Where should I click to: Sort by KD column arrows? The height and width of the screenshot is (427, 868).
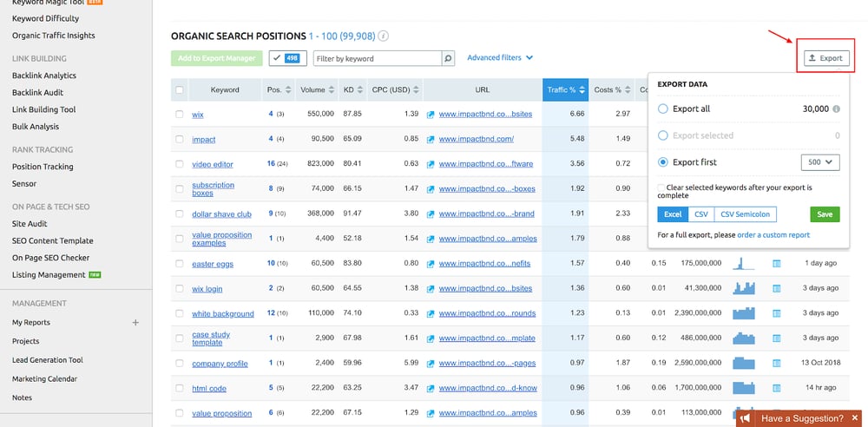pos(360,89)
